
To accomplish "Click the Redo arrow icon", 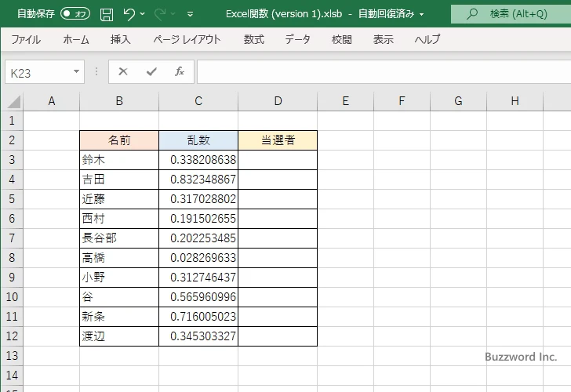I will click(x=160, y=14).
